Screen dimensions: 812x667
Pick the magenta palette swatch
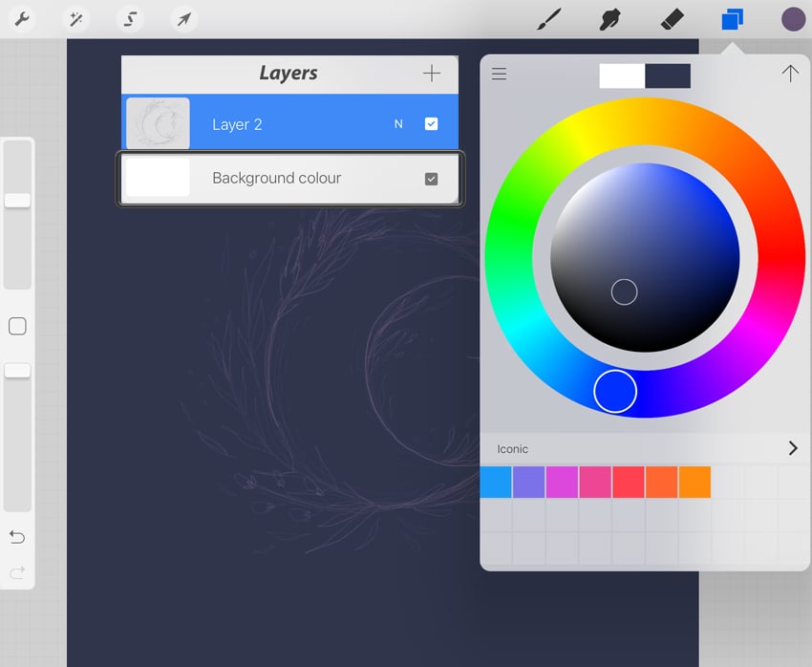[562, 483]
